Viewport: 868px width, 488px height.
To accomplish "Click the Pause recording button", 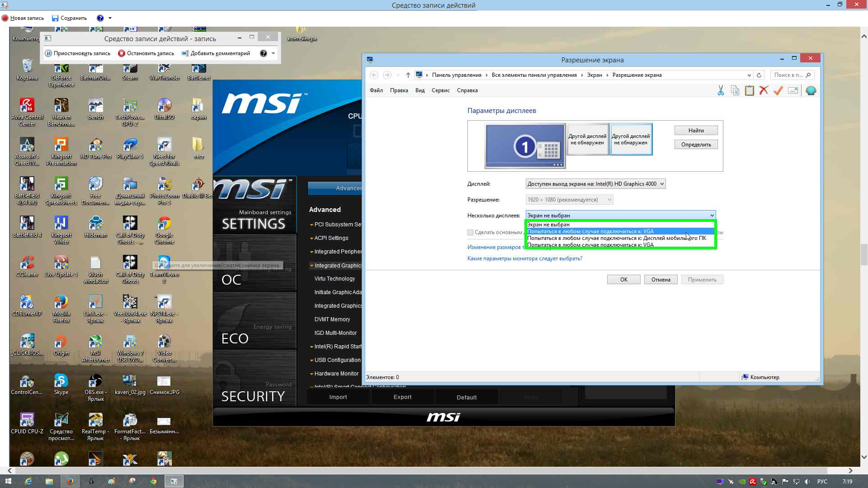I will [x=78, y=53].
